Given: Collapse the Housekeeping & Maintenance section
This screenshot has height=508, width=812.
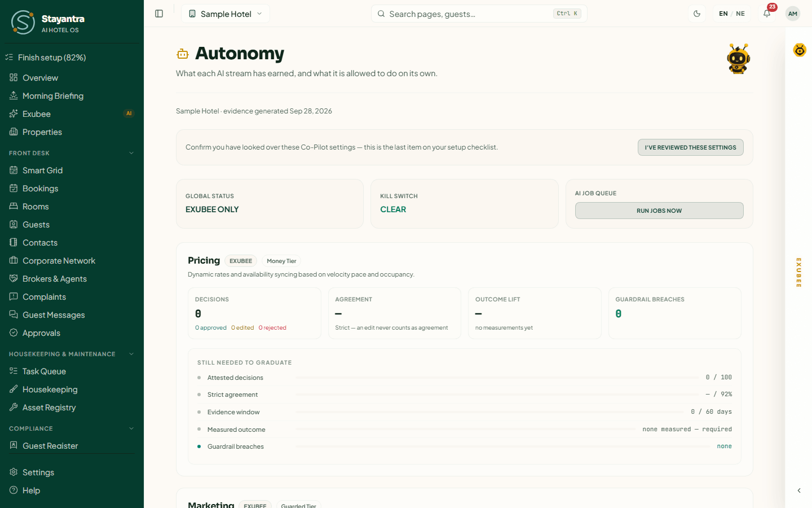Looking at the screenshot, I should 131,354.
